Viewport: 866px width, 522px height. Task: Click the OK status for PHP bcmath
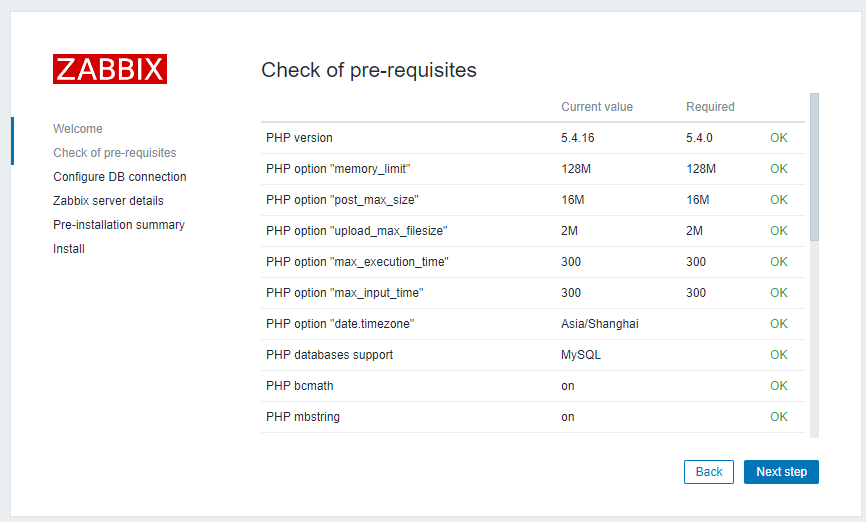(x=779, y=386)
